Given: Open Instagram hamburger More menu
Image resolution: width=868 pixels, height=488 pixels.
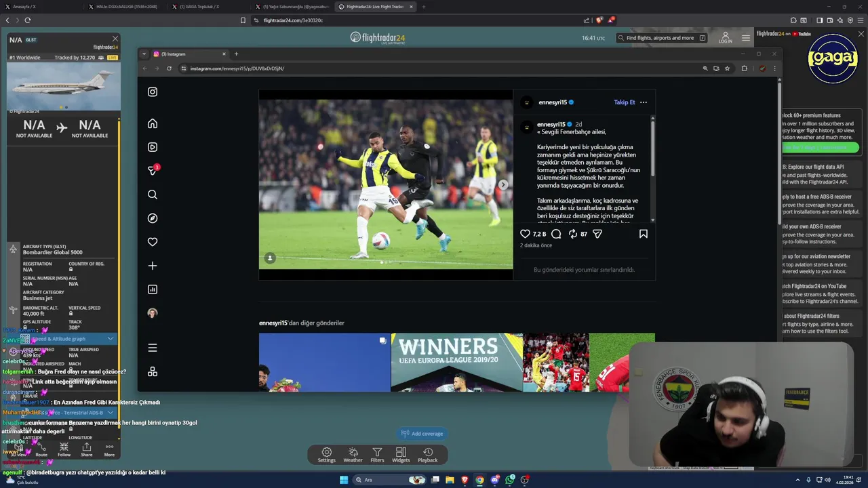Looking at the screenshot, I should [153, 348].
